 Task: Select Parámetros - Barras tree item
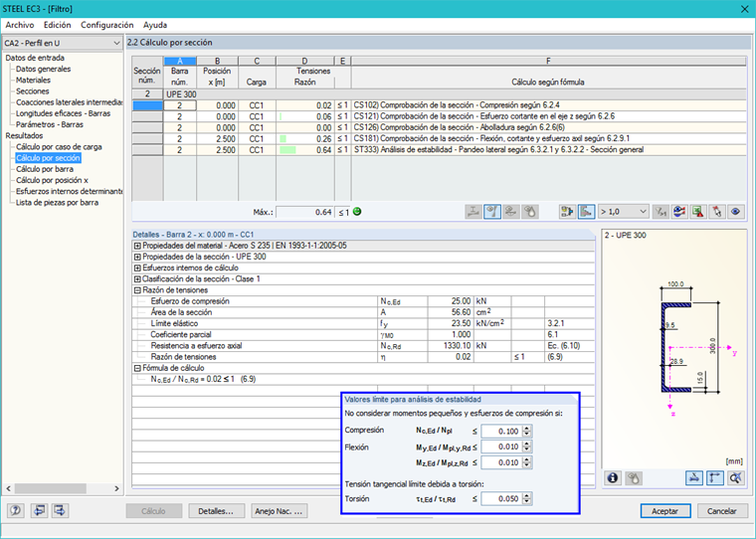50,124
